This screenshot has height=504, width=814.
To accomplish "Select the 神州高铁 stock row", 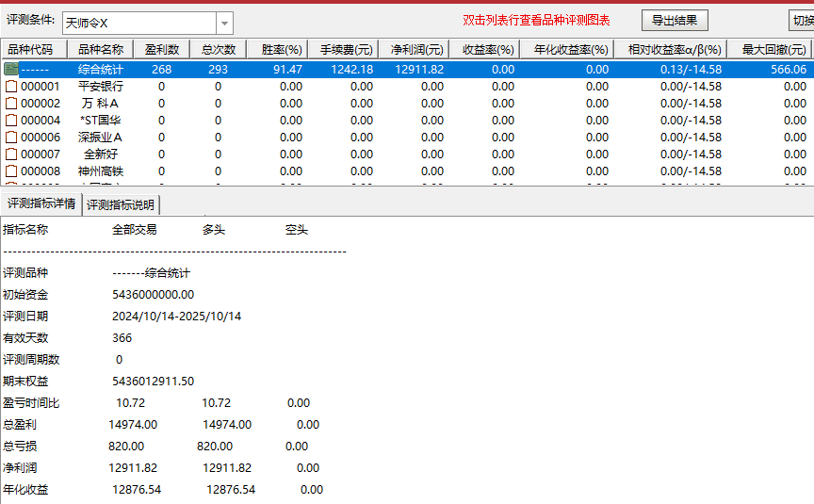I will pos(101,171).
